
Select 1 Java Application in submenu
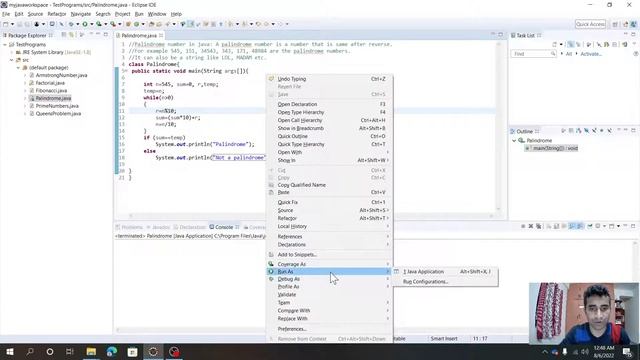[445, 271]
